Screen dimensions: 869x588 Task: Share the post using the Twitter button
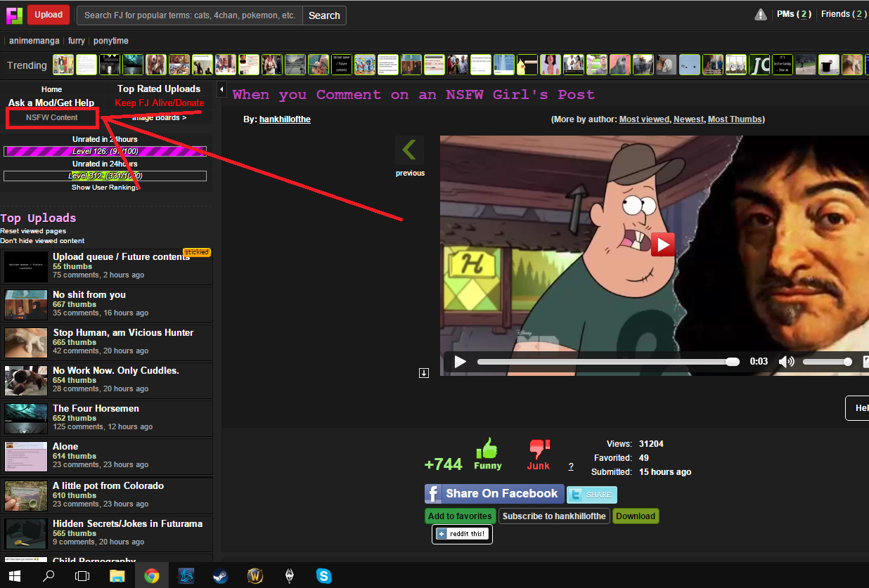(x=592, y=495)
